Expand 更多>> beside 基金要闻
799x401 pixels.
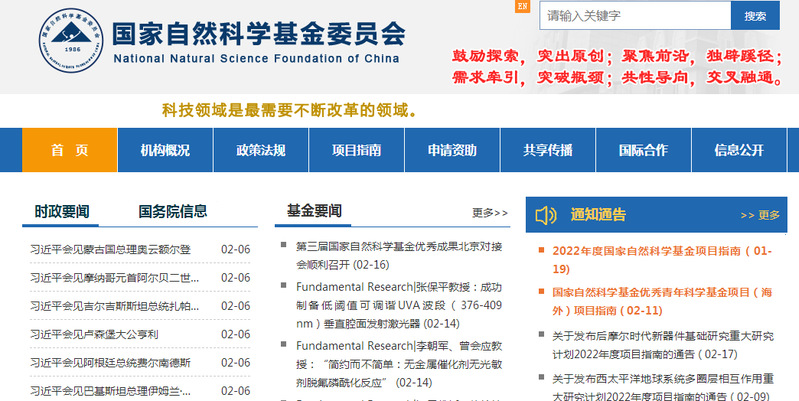coord(490,213)
